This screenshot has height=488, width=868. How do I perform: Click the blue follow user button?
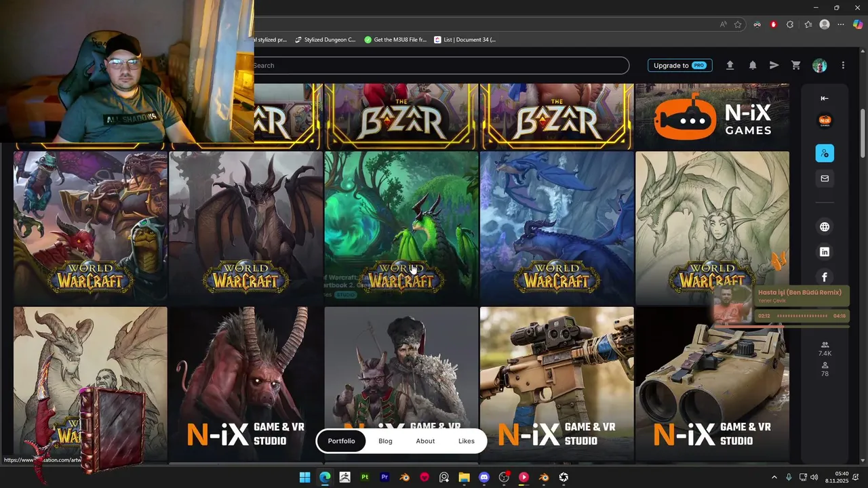[x=825, y=153]
